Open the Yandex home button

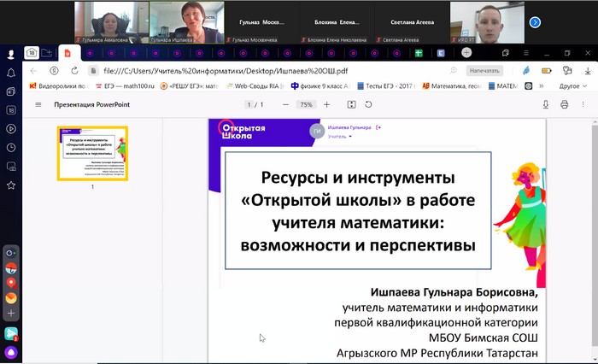(54, 71)
